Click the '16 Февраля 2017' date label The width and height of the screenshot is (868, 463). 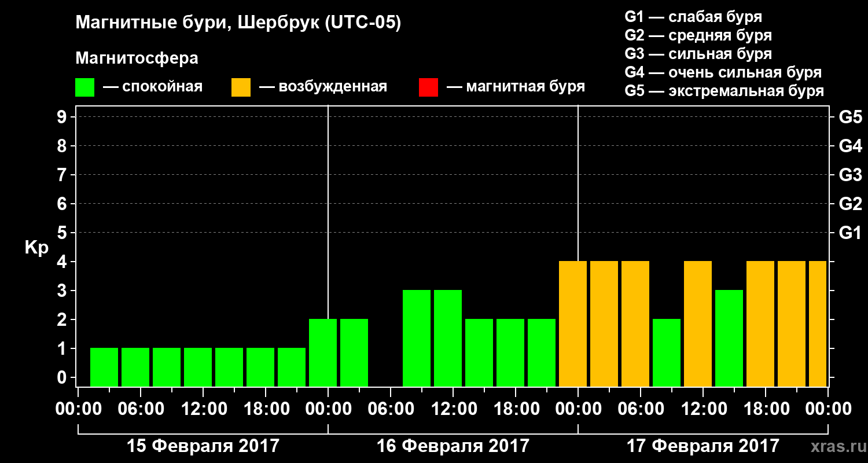453,446
